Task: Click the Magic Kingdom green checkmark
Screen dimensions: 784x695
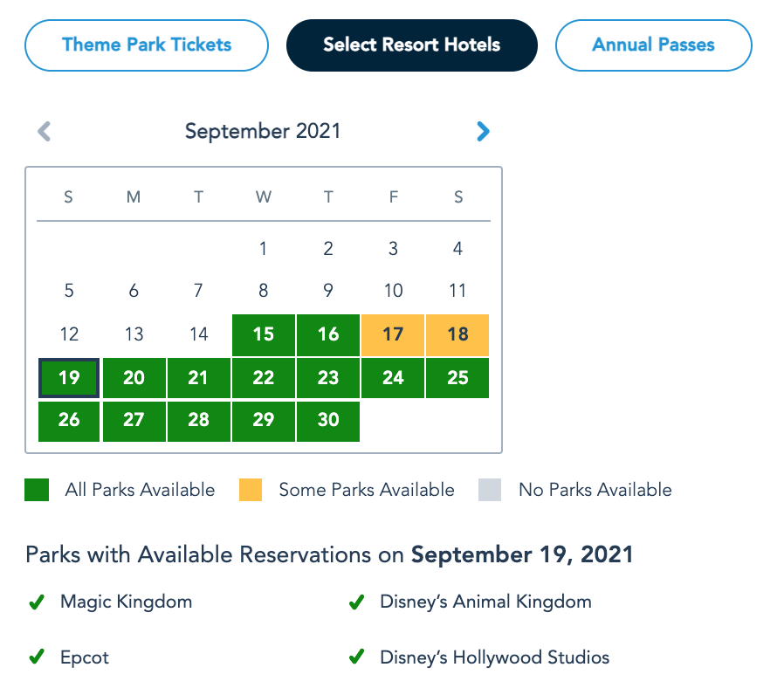Action: point(37,602)
